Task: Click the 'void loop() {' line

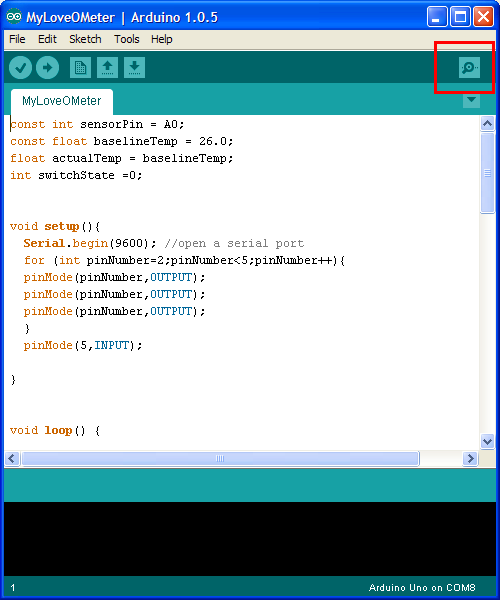Action: click(55, 430)
